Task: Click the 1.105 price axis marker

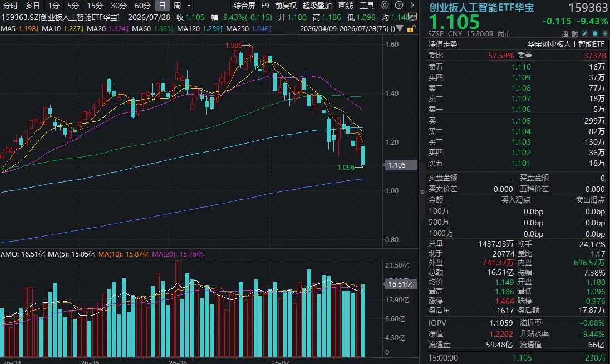Action: pos(400,165)
